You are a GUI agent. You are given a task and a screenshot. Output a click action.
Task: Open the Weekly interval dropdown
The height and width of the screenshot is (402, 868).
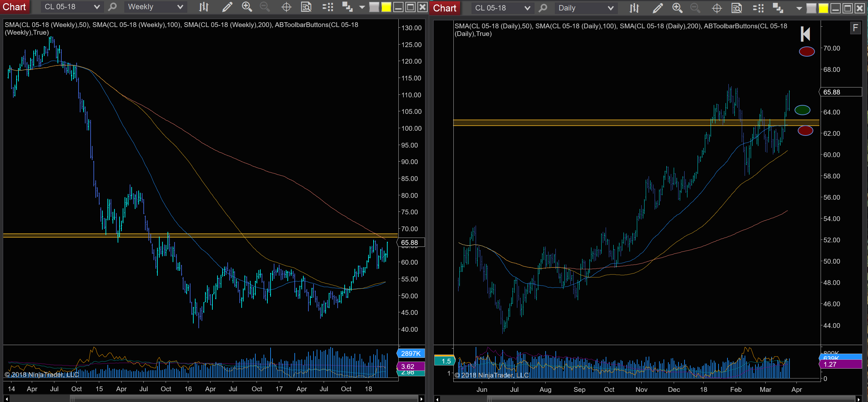tap(155, 7)
